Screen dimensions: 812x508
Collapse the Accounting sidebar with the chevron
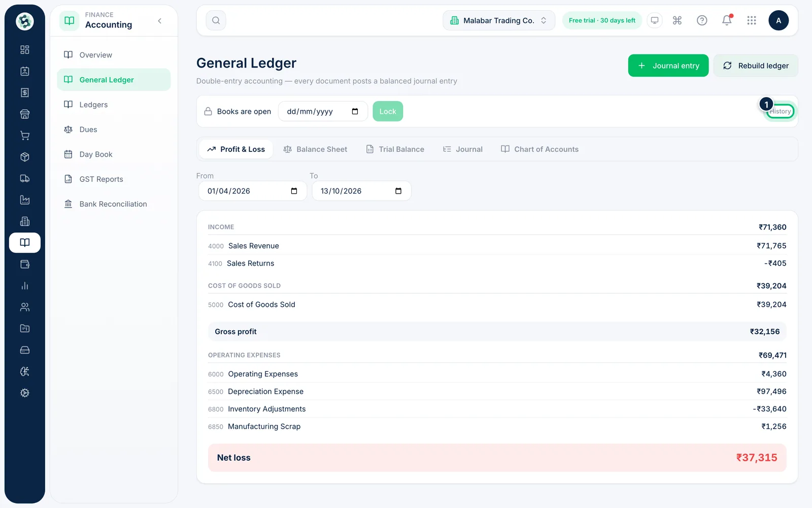point(160,21)
